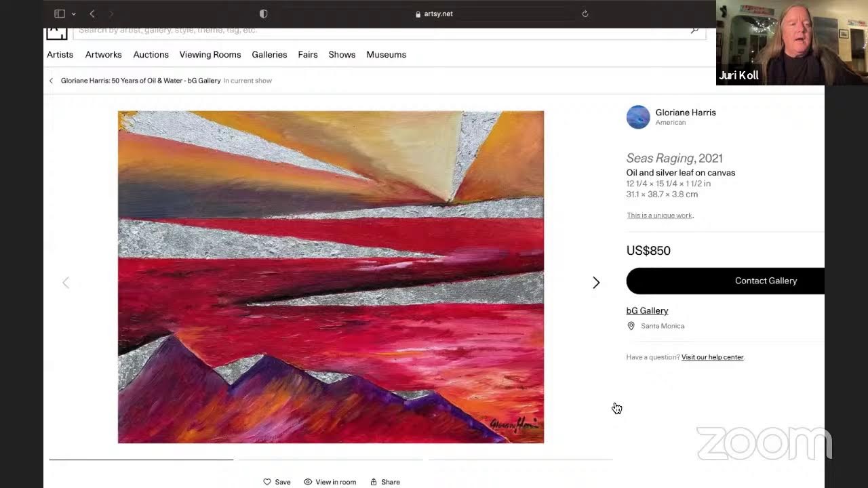The image size is (868, 488).
Task: Click the US$850 price text
Action: pos(648,251)
